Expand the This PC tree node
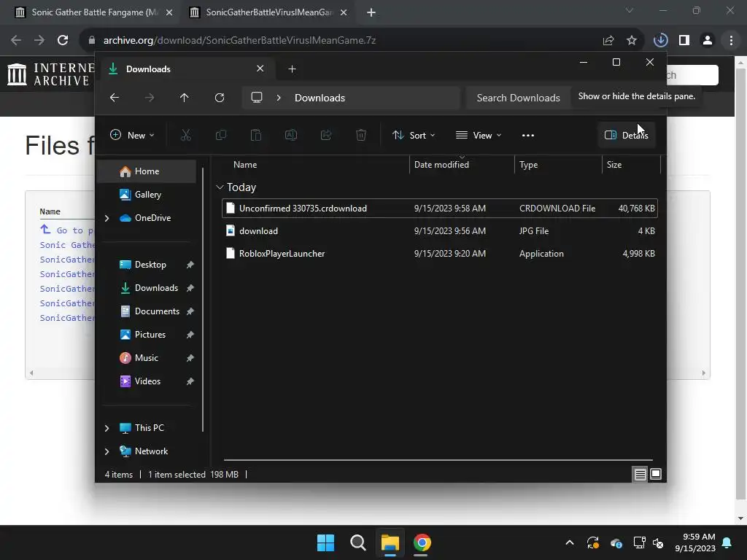This screenshot has width=747, height=560. point(107,428)
